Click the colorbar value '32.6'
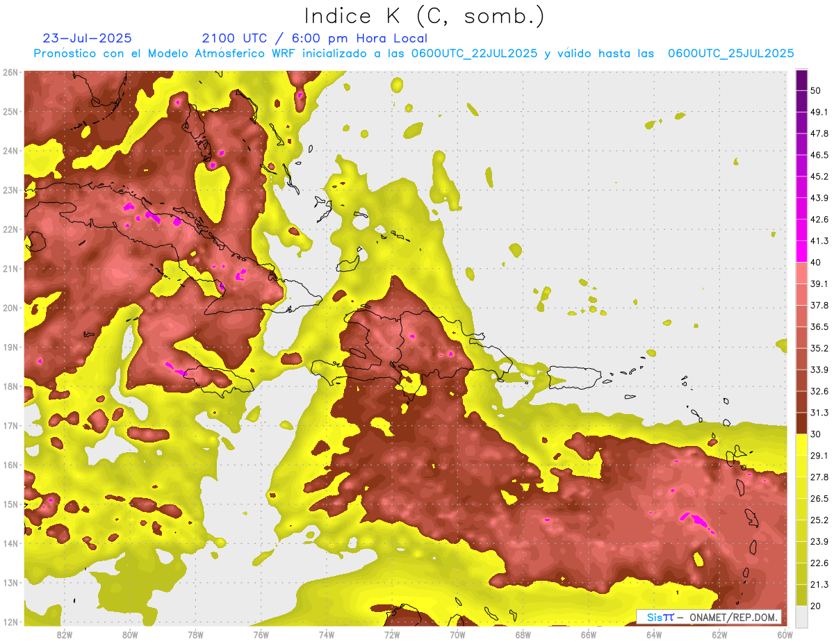 point(819,391)
